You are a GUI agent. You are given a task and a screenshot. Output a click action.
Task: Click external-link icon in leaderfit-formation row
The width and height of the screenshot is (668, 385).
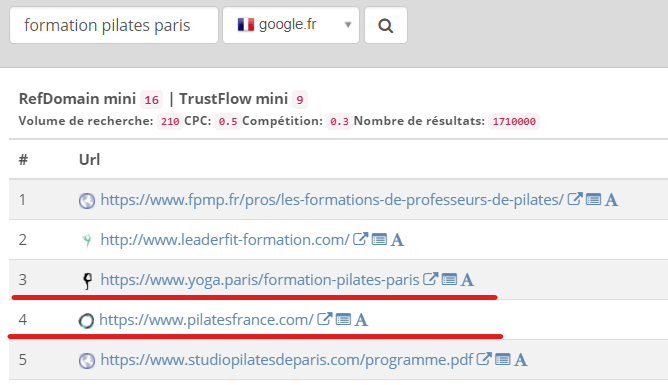point(360,239)
